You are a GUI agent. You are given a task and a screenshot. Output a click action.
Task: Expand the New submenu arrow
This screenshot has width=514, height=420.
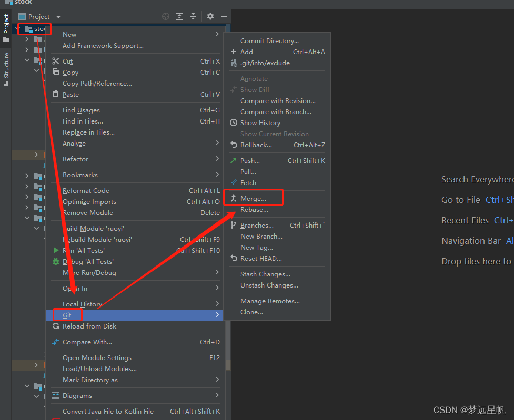(x=217, y=34)
